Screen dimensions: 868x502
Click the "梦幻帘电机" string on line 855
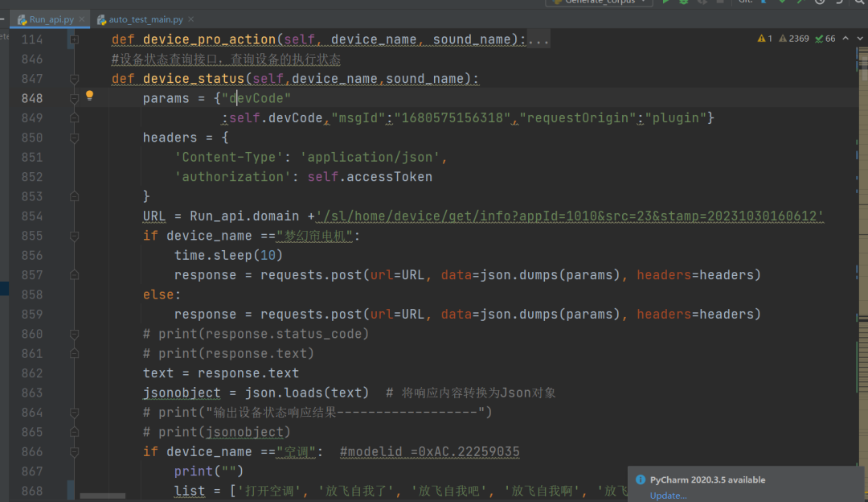point(314,236)
